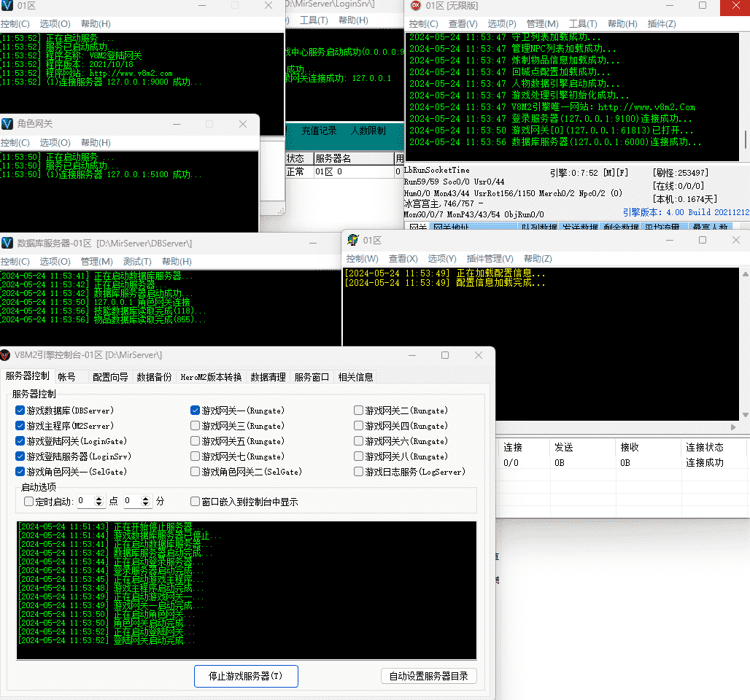Toggle 游戏主程序(M2Server) checkbox

click(x=20, y=426)
